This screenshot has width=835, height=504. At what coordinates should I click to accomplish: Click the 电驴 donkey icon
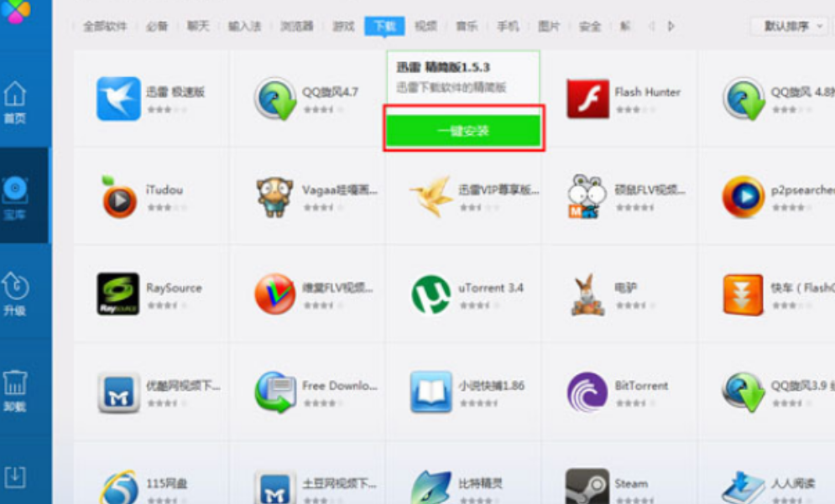coord(587,294)
